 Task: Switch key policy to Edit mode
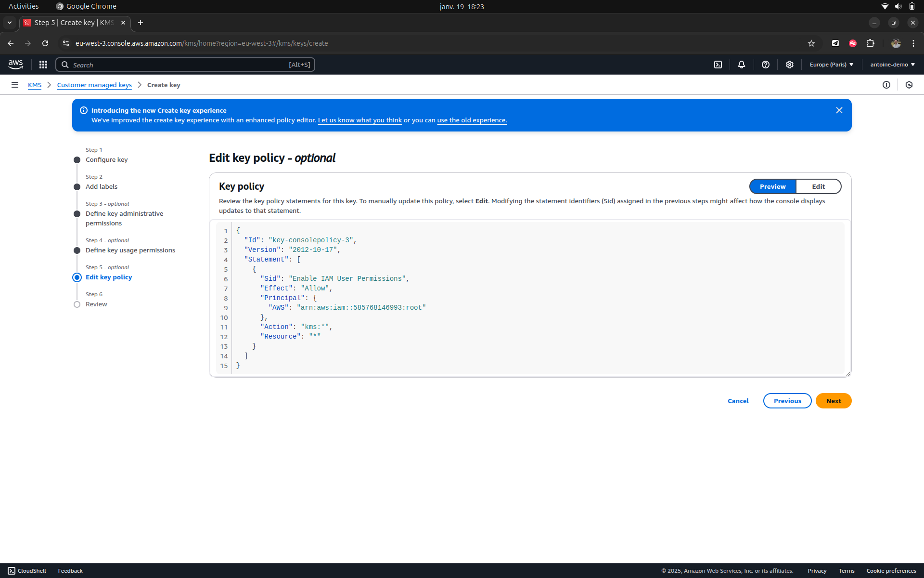[x=818, y=186]
